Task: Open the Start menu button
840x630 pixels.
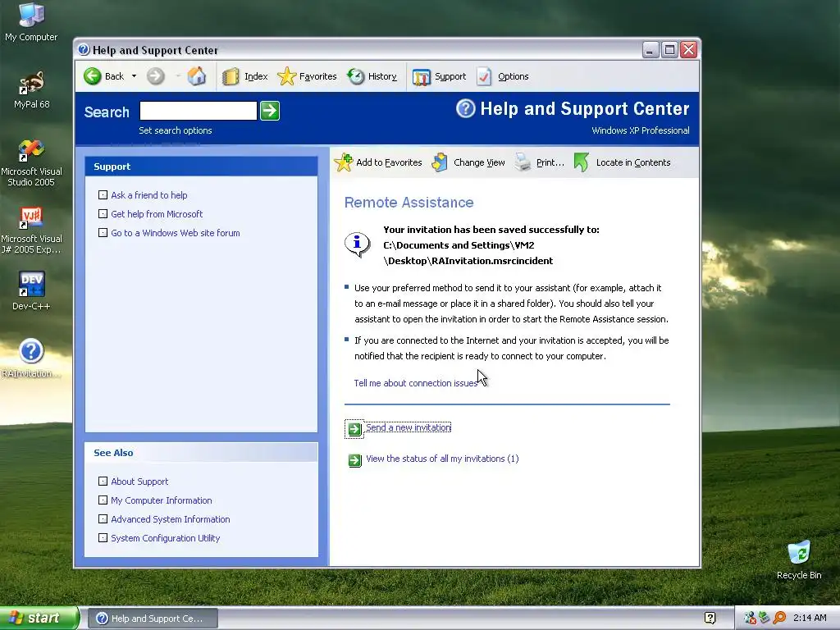Action: pos(39,618)
